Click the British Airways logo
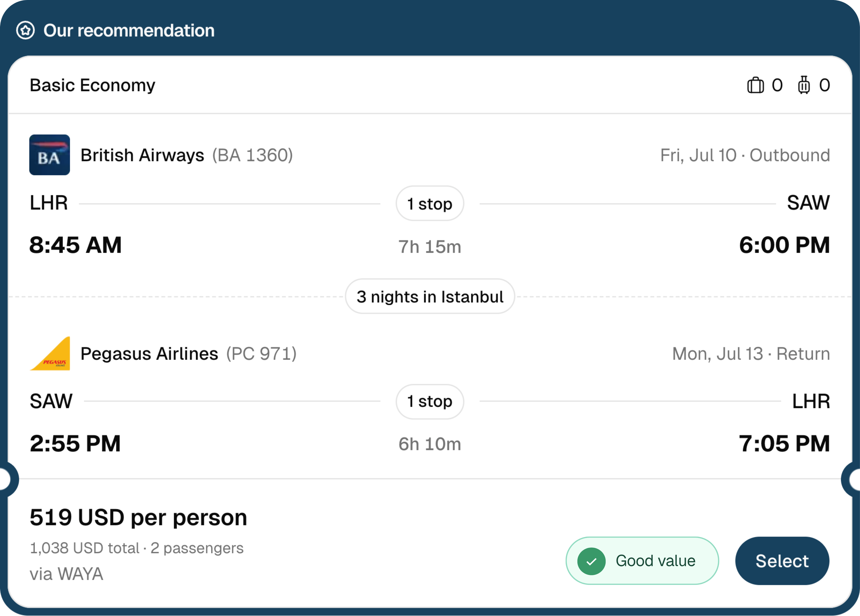 (50, 155)
